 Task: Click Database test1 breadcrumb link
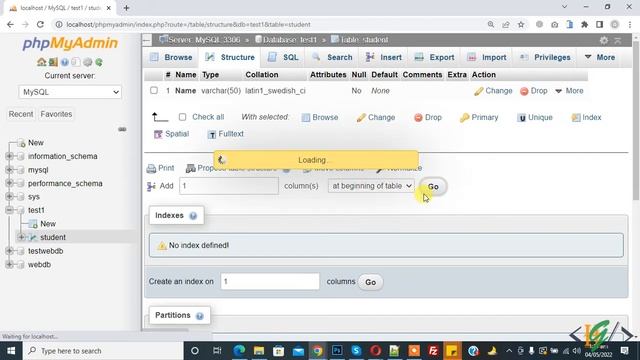click(x=286, y=40)
